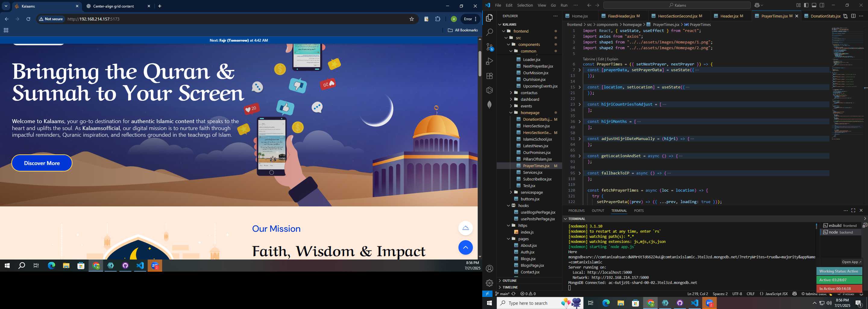Click the Customize Layout icon in title bar

(798, 5)
